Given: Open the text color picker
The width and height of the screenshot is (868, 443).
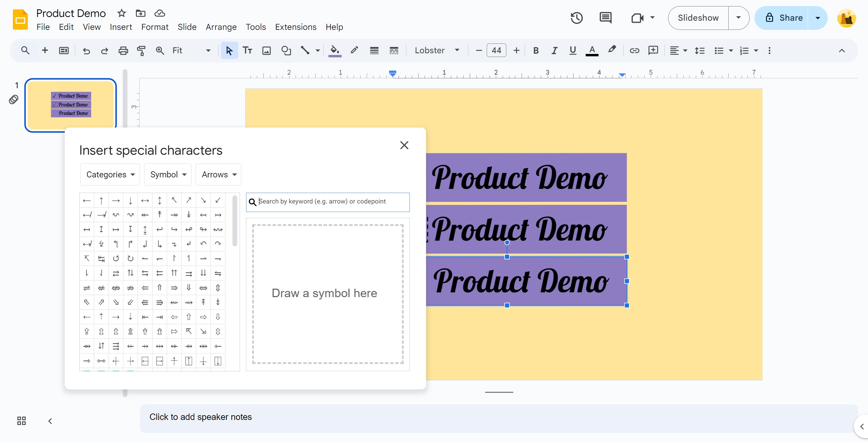Looking at the screenshot, I should click(x=592, y=51).
